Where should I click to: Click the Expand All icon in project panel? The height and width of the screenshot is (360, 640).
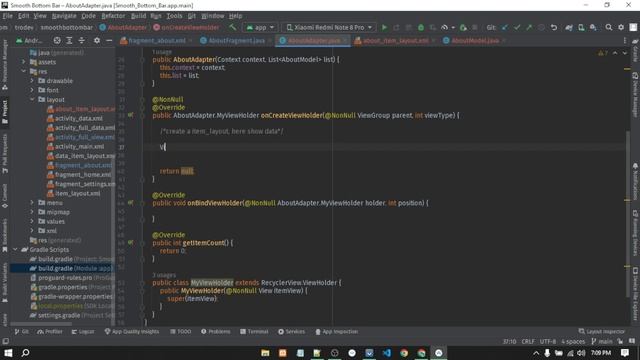69,40
